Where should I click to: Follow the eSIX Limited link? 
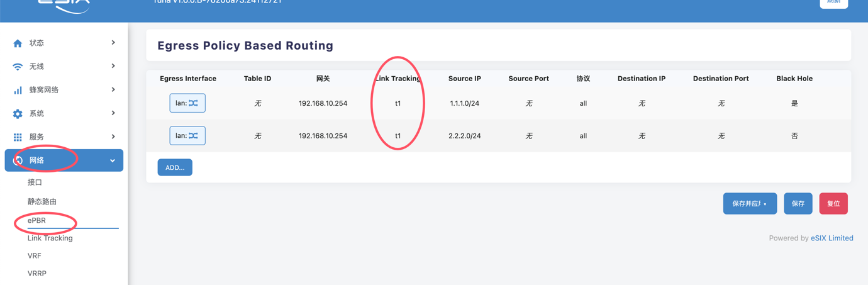coord(832,238)
